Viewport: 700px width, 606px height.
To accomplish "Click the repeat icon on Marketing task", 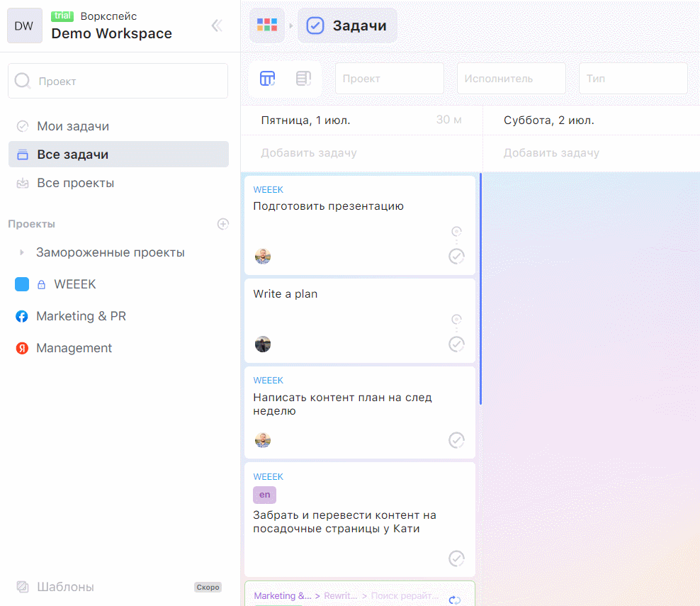I will (x=455, y=600).
